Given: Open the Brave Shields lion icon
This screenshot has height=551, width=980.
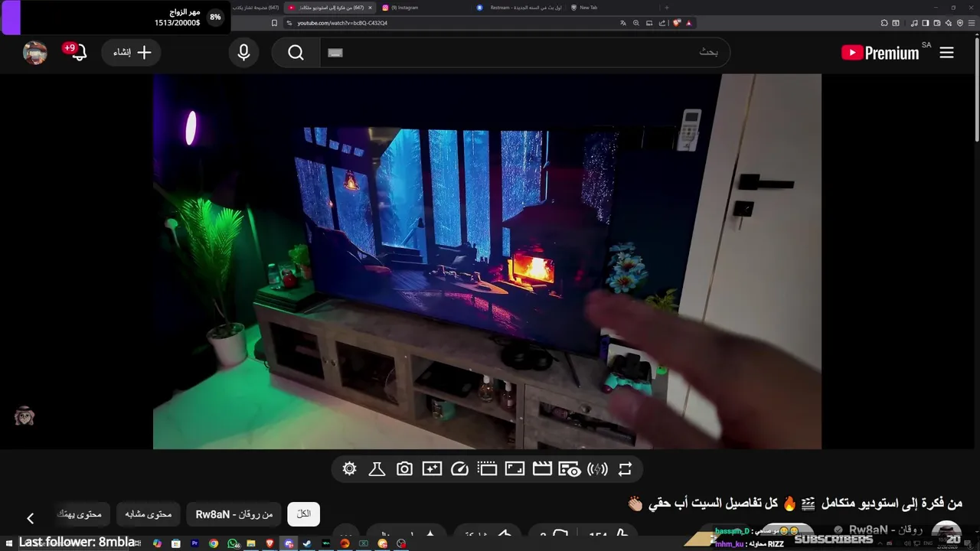Looking at the screenshot, I should pos(677,23).
